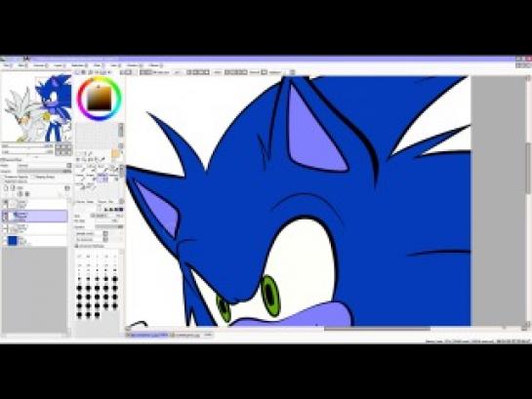Select the blue-thumbnail layer in layer list

35,241
